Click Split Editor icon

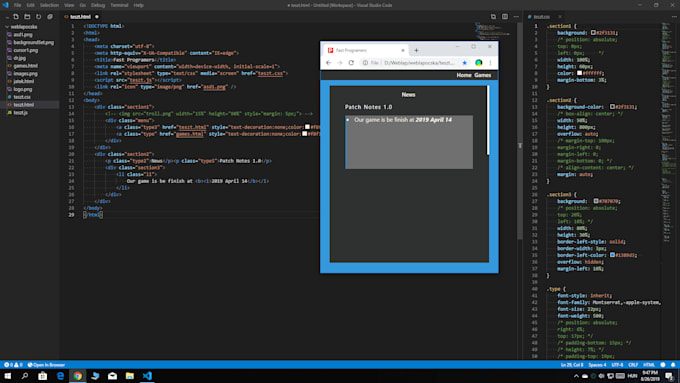tap(505, 16)
